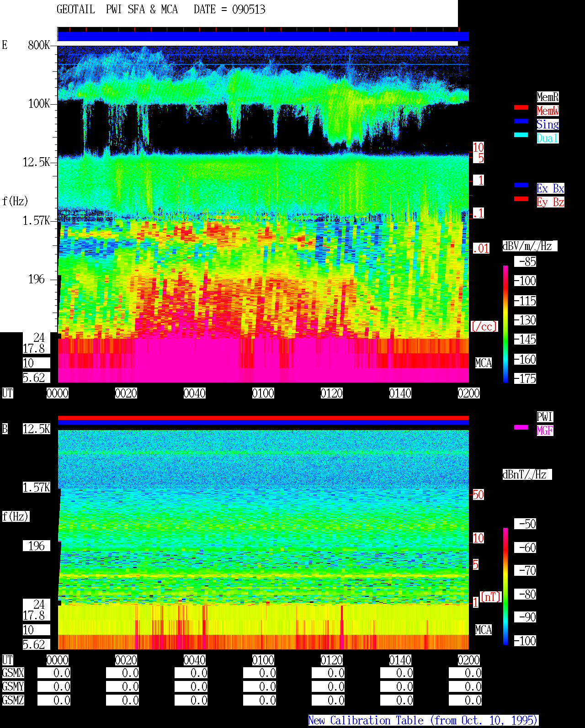Click the Sing legend label
The width and height of the screenshot is (585, 728).
click(548, 124)
